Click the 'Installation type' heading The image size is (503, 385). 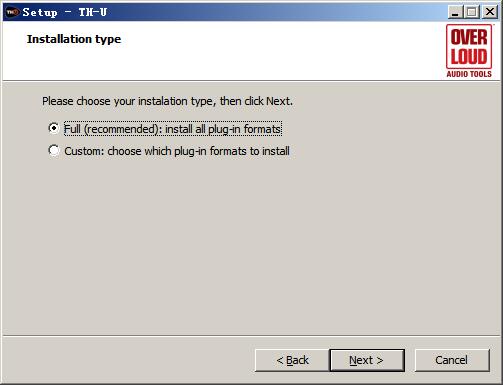74,39
